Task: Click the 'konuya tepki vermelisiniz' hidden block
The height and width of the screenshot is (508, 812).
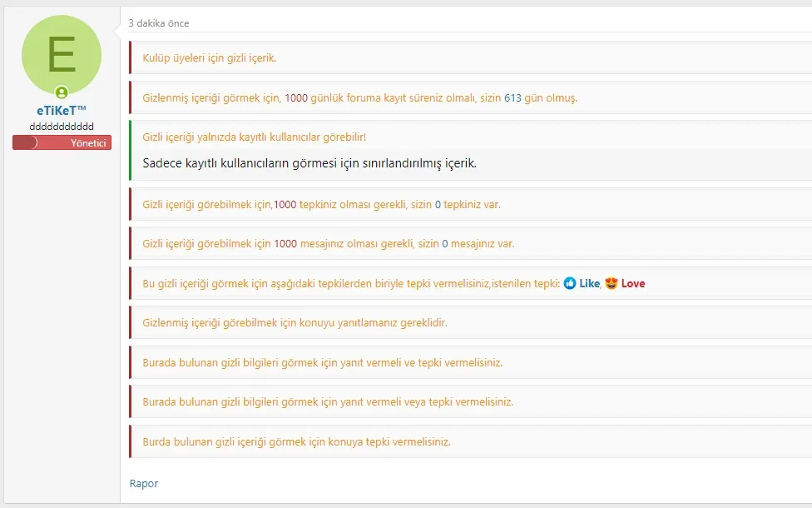Action: point(296,441)
